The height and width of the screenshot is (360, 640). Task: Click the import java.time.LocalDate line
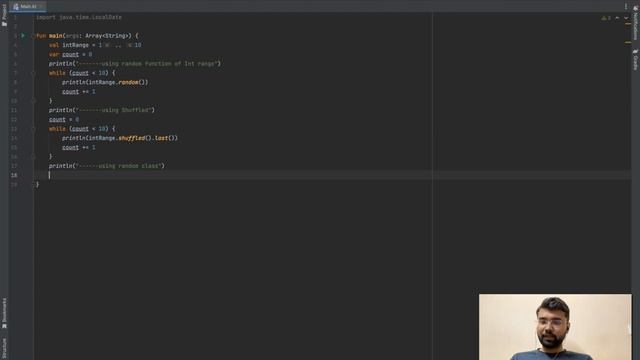click(x=79, y=18)
